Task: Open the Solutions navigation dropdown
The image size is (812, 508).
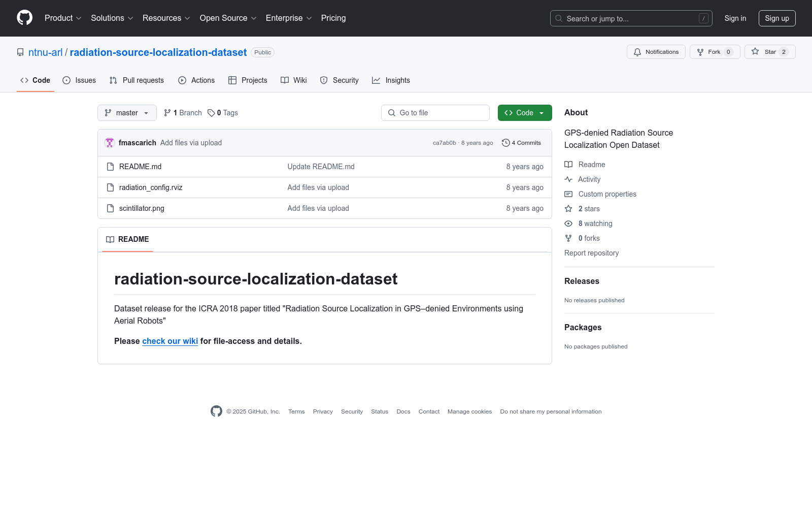Action: (111, 18)
